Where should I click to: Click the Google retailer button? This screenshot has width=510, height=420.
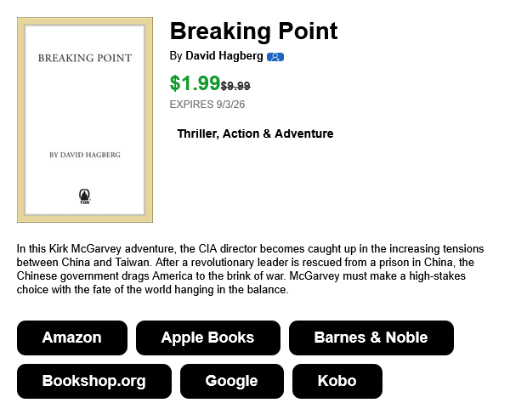[x=231, y=381]
